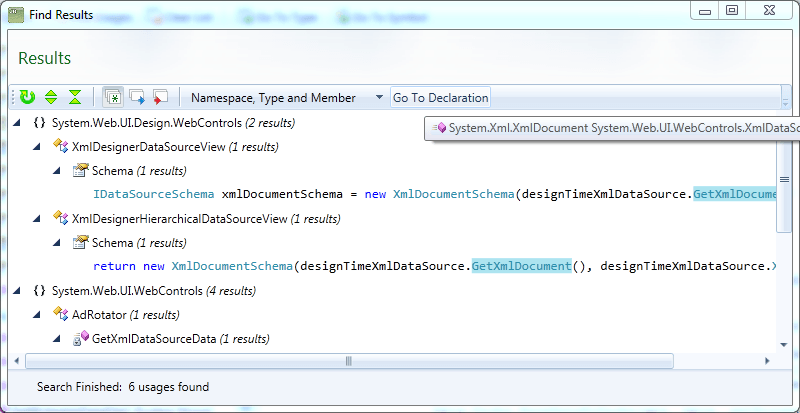
Task: Collapse the System.Web.UI.WebControls namespace node
Action: click(x=17, y=291)
